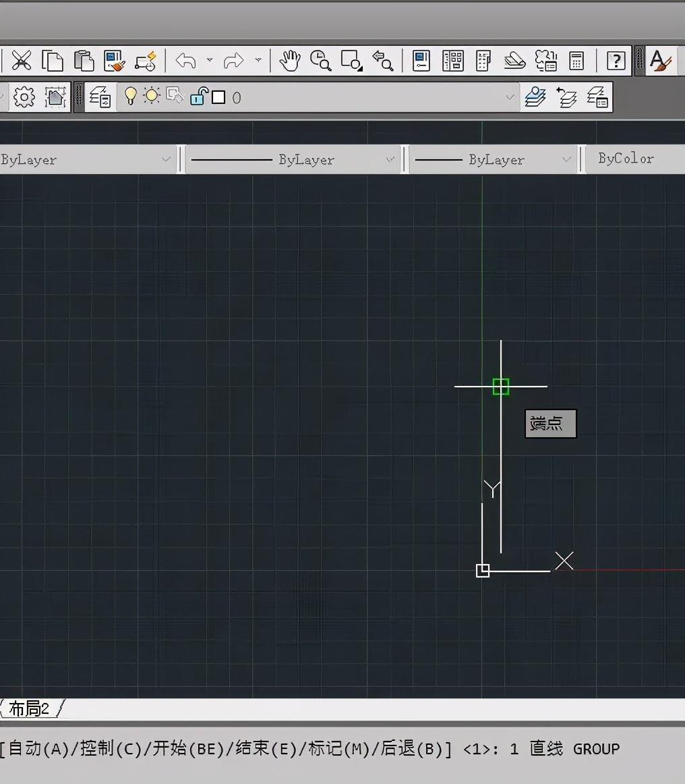Toggle layer 0 freeze/thaw sun icon
Image resolution: width=685 pixels, height=784 pixels.
click(x=152, y=96)
